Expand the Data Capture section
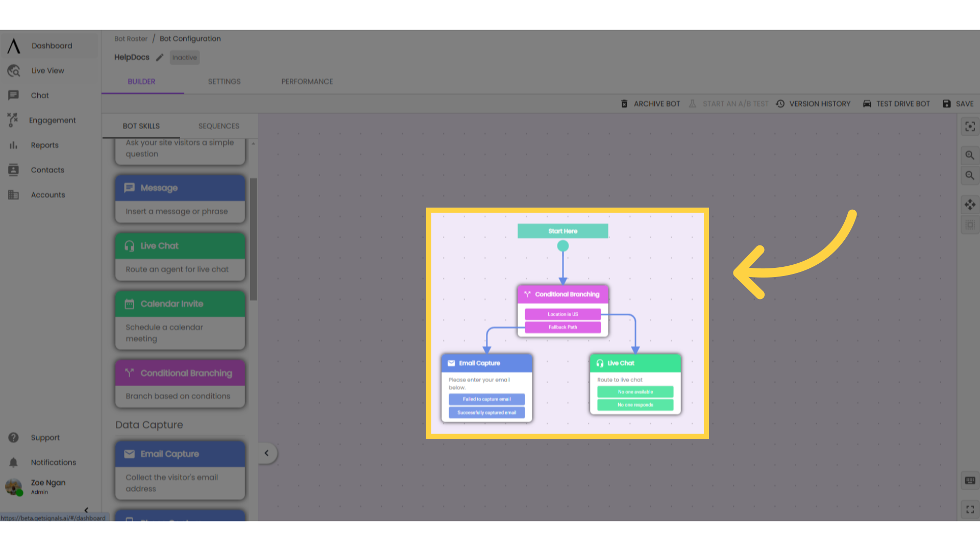 tap(149, 424)
